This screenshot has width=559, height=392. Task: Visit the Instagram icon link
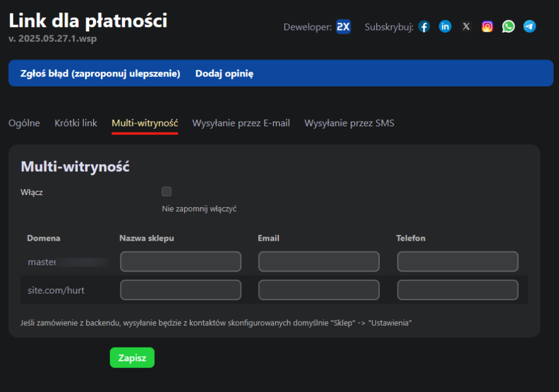[487, 27]
